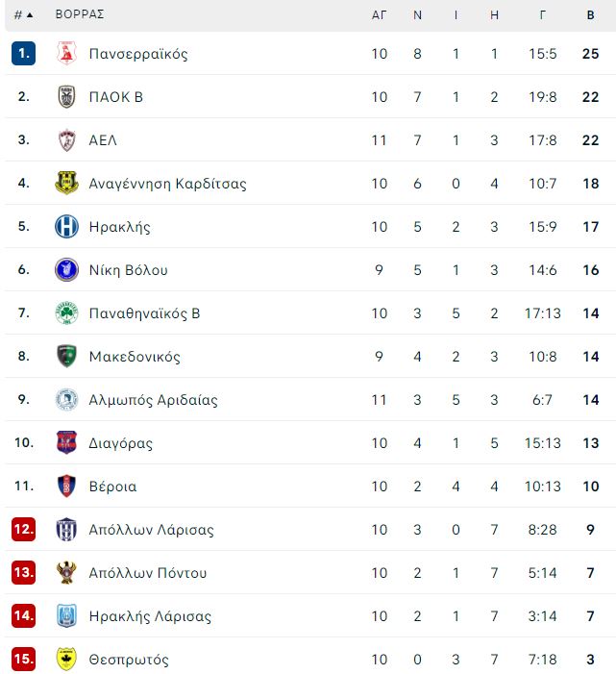Open the Θεσπρωτός yellow shield crest
Screen dimensions: 616x674
click(x=66, y=659)
